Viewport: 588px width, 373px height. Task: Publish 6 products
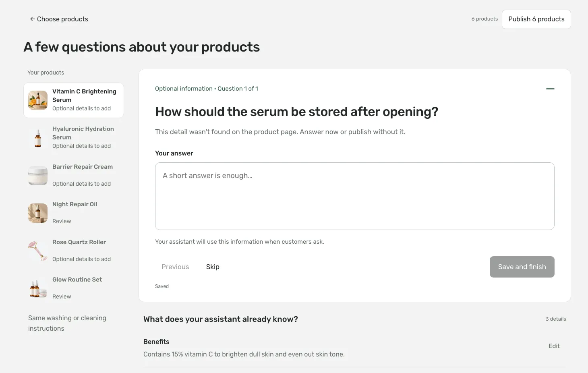(536, 19)
